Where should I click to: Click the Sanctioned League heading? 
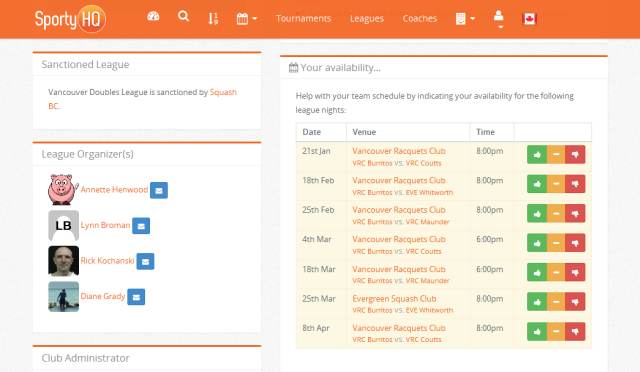pos(85,65)
